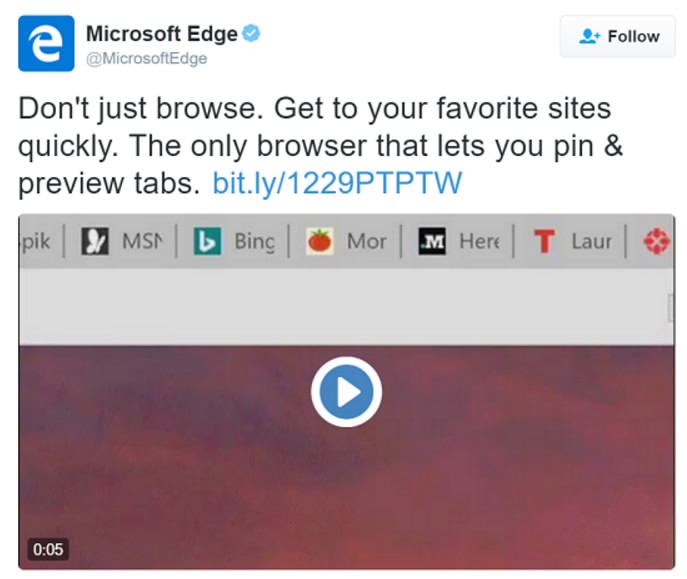Screen dimensions: 687x579
Task: Switch to the tab labeled Bing
Action: pyautogui.click(x=254, y=242)
